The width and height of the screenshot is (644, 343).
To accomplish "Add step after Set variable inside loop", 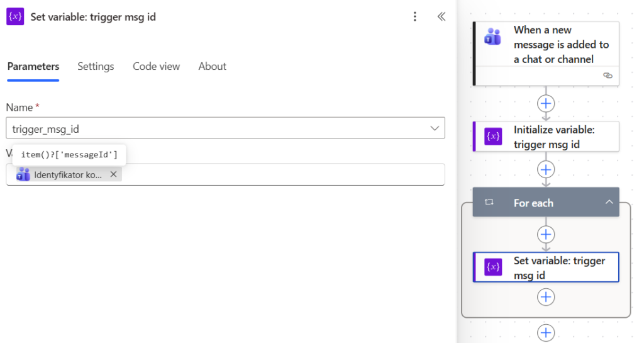I will pyautogui.click(x=546, y=296).
